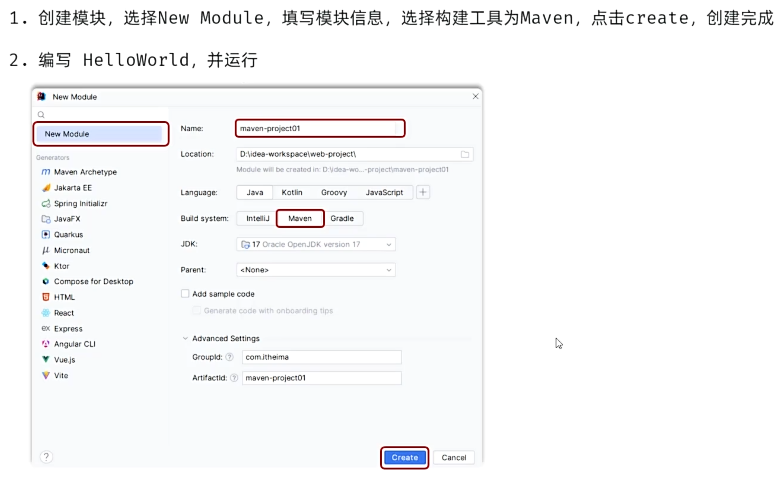Image resolution: width=779 pixels, height=479 pixels.
Task: Close the New Module dialog
Action: pos(475,96)
